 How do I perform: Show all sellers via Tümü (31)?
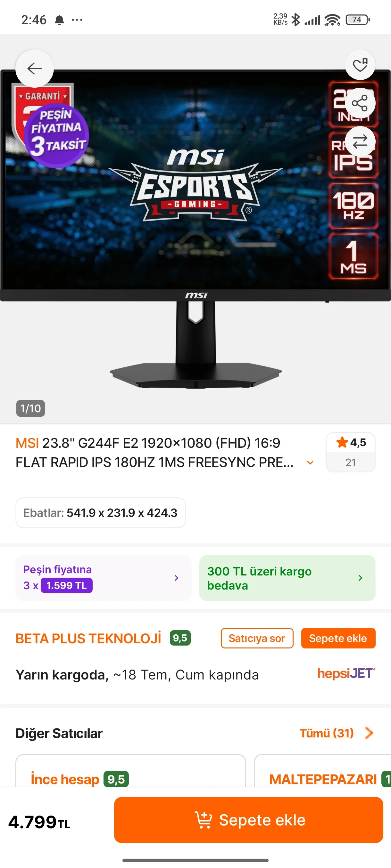tap(336, 733)
